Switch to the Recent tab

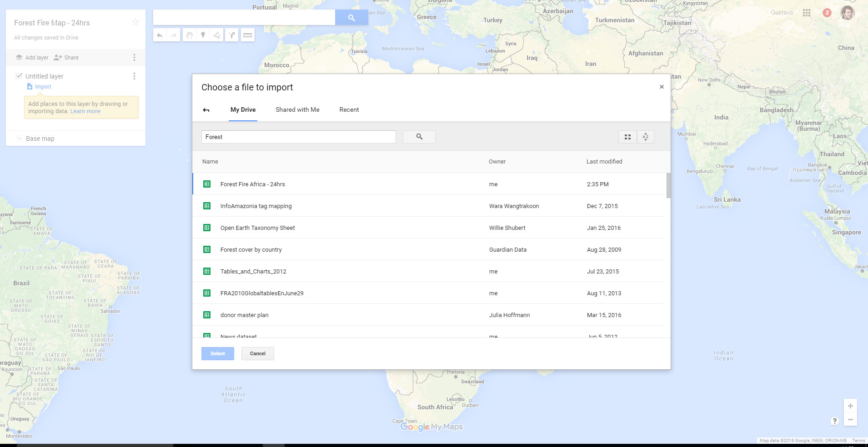pyautogui.click(x=349, y=109)
